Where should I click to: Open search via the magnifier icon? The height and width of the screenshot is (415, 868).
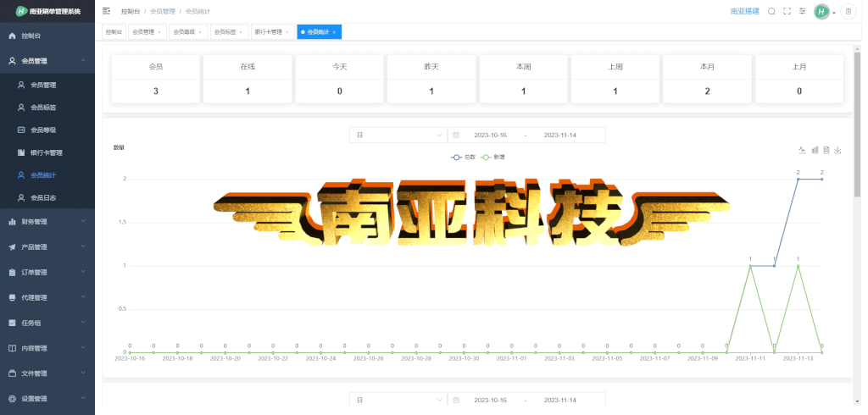[771, 11]
